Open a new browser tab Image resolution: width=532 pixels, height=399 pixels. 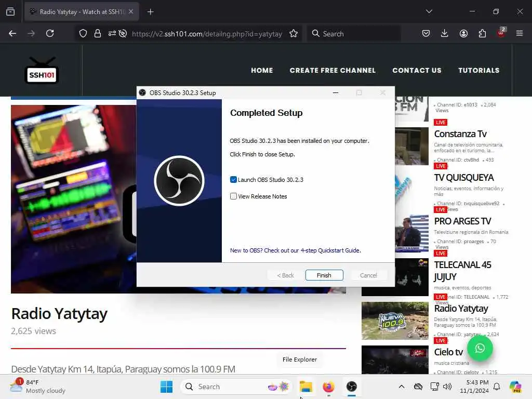tap(150, 12)
